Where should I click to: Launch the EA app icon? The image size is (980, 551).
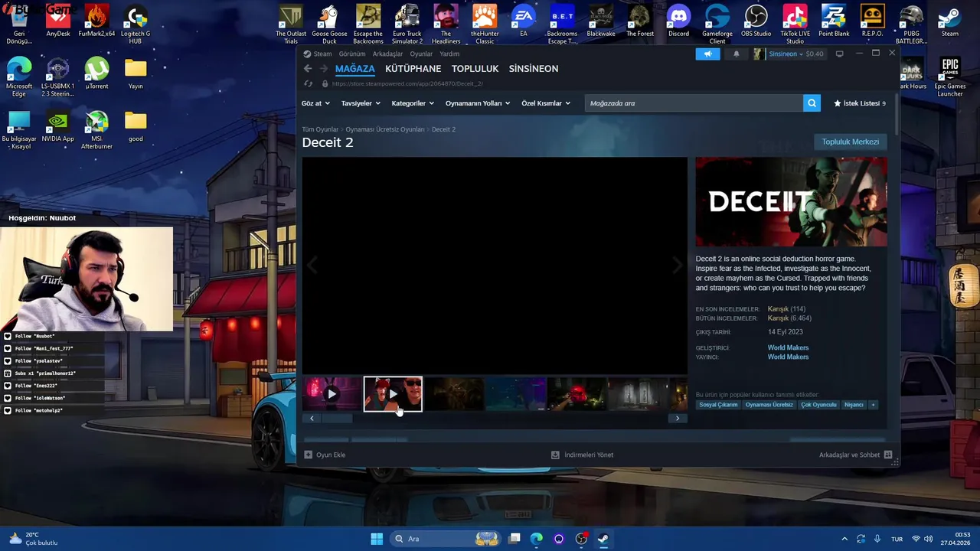[524, 21]
